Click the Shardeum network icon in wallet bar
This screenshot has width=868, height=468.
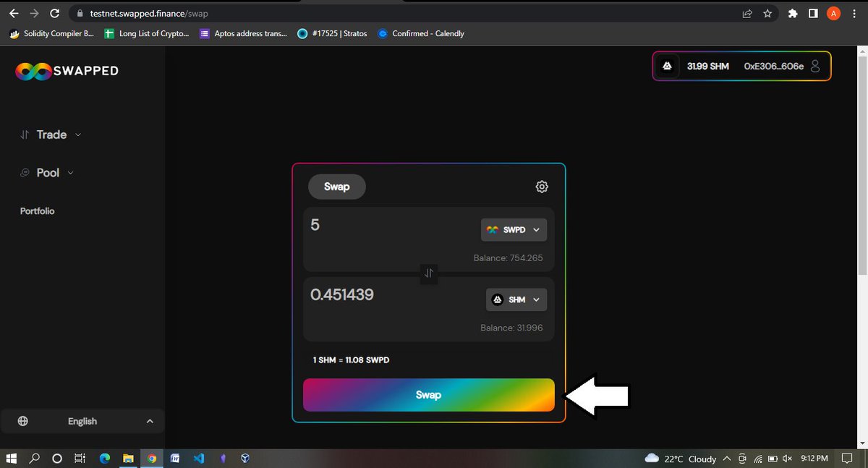tap(668, 66)
